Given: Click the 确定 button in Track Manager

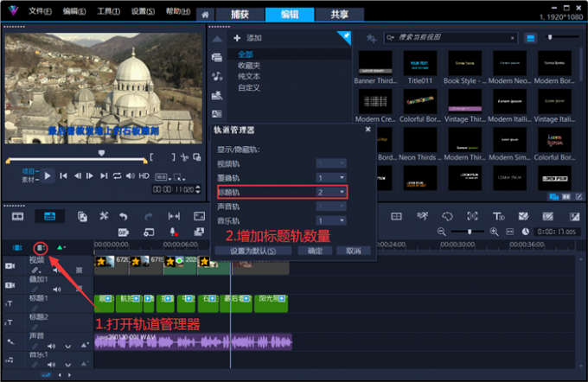Looking at the screenshot, I should [x=315, y=251].
